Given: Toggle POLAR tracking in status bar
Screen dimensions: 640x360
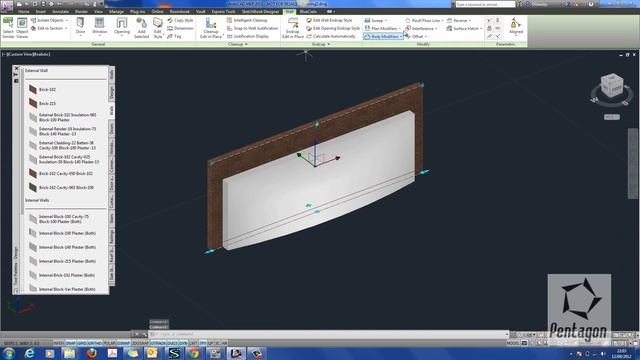Looking at the screenshot, I should pos(109,343).
